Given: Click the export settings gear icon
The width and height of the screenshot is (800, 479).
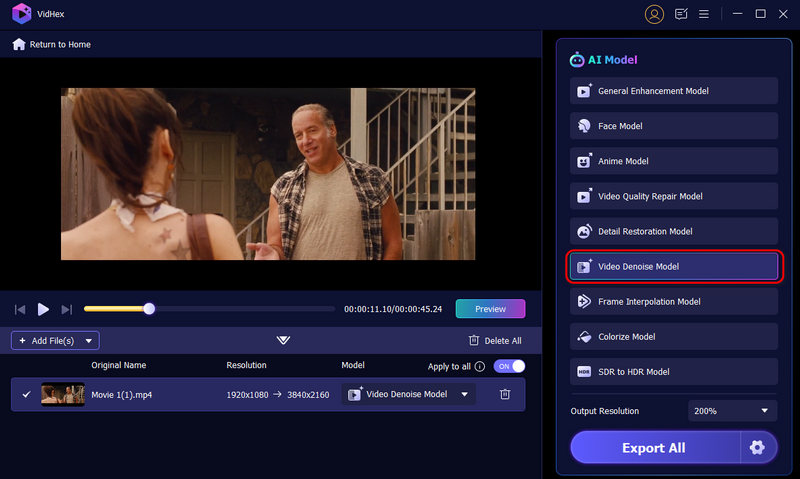Looking at the screenshot, I should pyautogui.click(x=757, y=447).
